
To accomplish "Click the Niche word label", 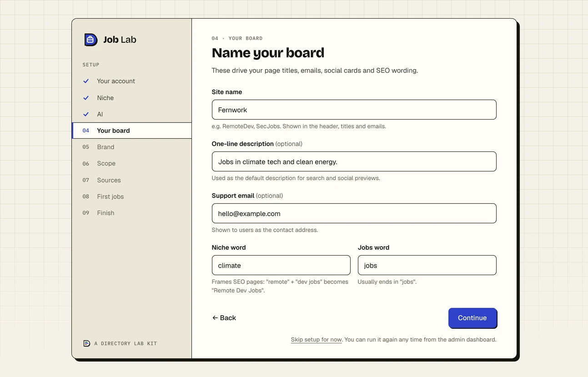I will coord(229,247).
